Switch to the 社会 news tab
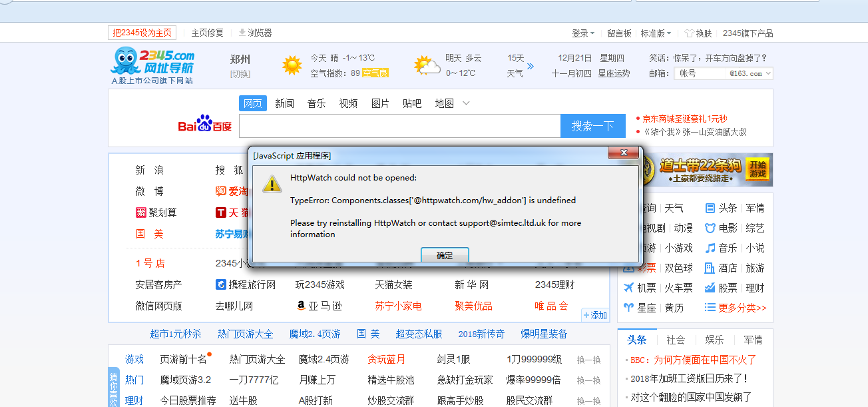This screenshot has width=868, height=407. click(676, 340)
